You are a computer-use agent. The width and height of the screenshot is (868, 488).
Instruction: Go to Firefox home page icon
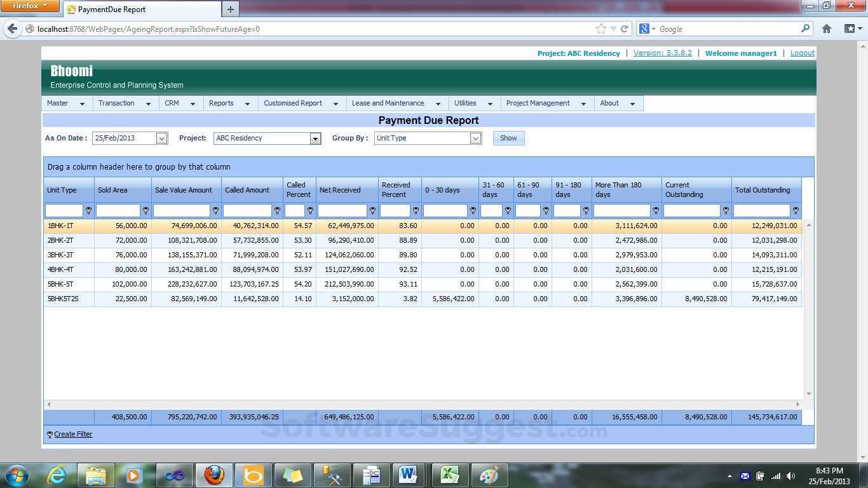827,29
